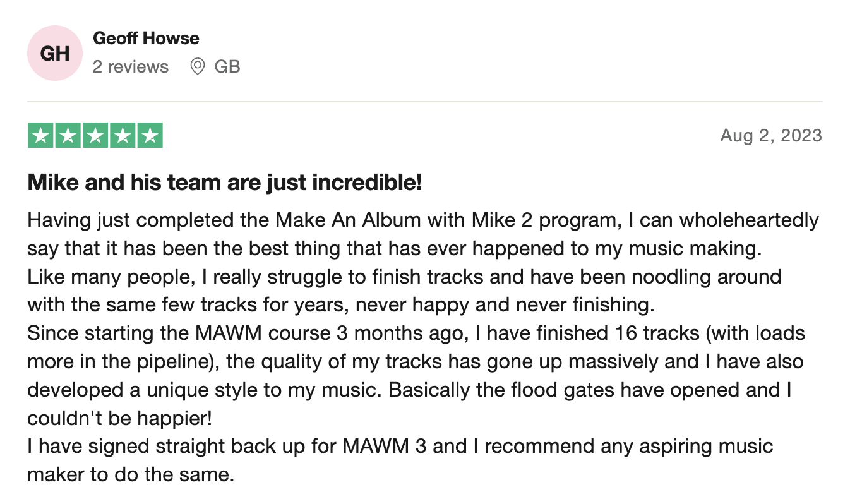Click the first green rating star
The image size is (850, 504).
(41, 136)
